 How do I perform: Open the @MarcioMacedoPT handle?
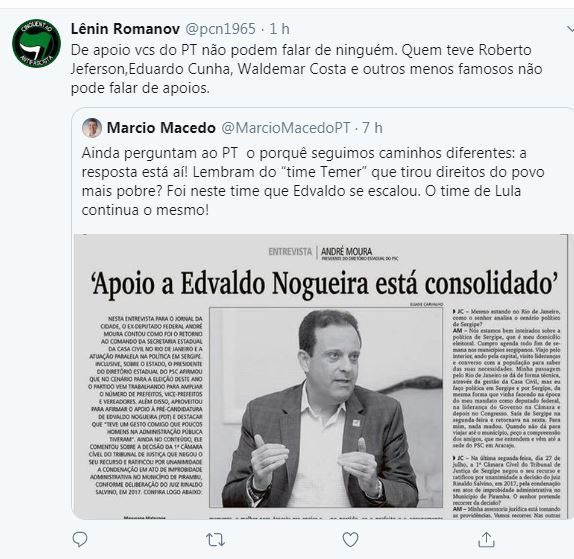coord(286,128)
